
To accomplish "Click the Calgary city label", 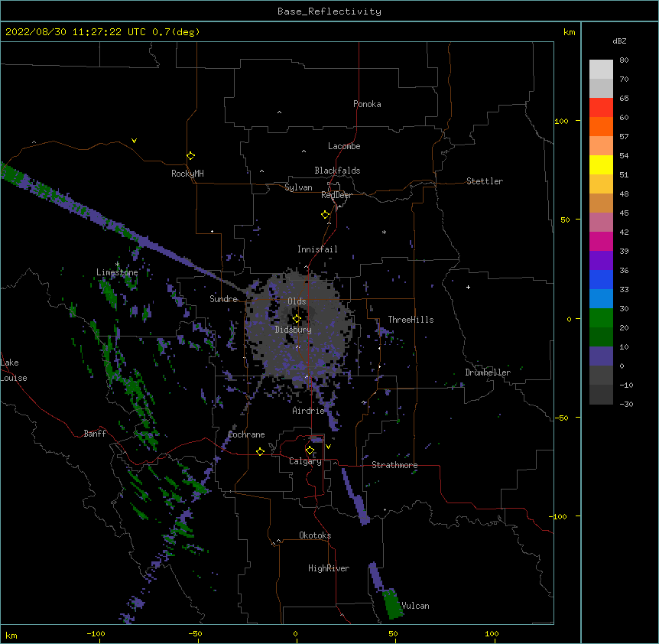I will click(305, 461).
